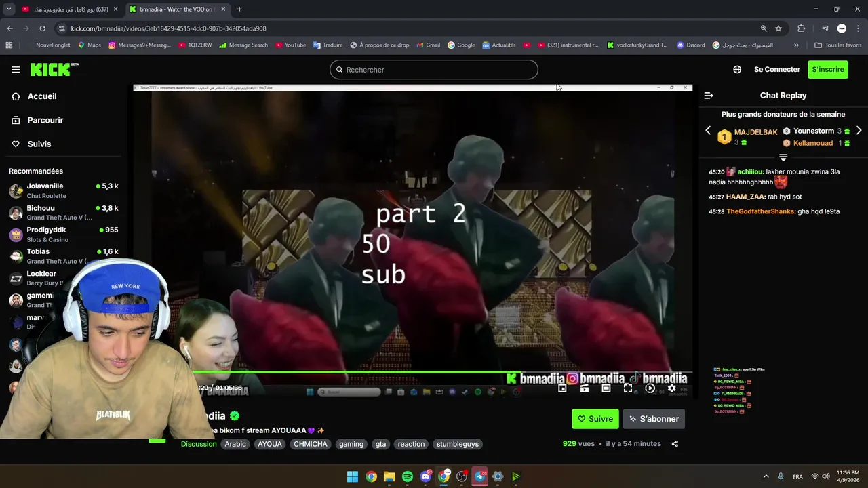Open Spotify from the taskbar
The height and width of the screenshot is (488, 868).
[x=408, y=476]
